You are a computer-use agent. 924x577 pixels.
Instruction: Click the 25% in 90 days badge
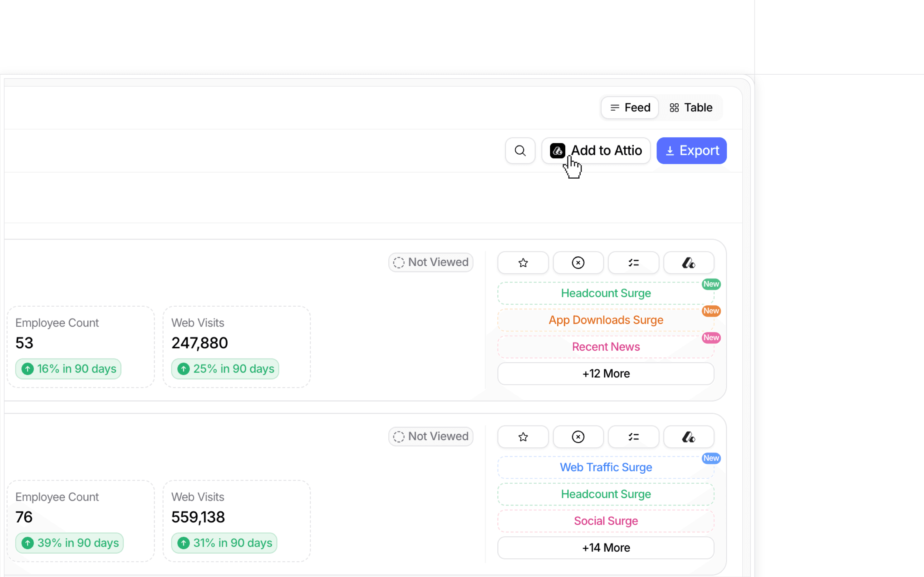(x=225, y=369)
